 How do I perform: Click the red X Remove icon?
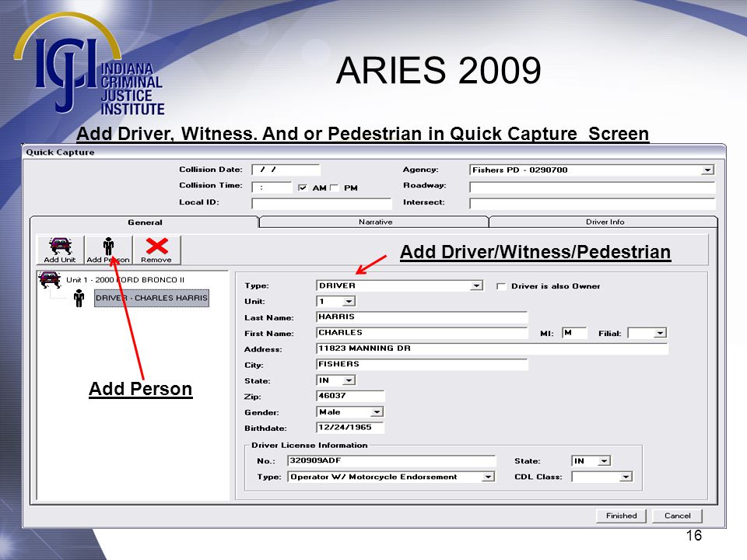click(x=156, y=247)
